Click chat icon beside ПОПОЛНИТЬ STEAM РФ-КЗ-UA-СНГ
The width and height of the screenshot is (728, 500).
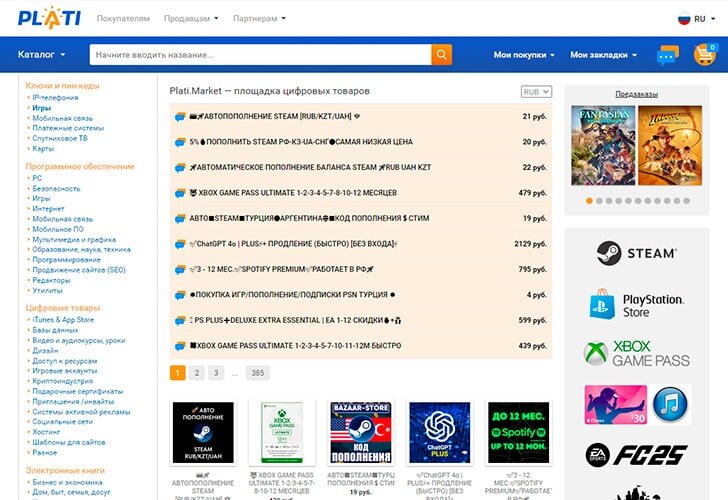pos(180,142)
